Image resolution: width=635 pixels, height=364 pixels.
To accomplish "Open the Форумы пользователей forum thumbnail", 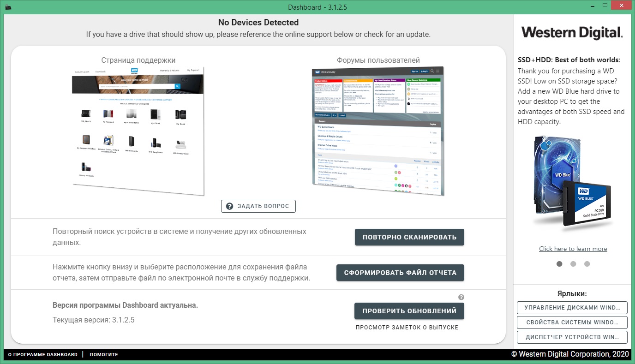I will tap(378, 131).
